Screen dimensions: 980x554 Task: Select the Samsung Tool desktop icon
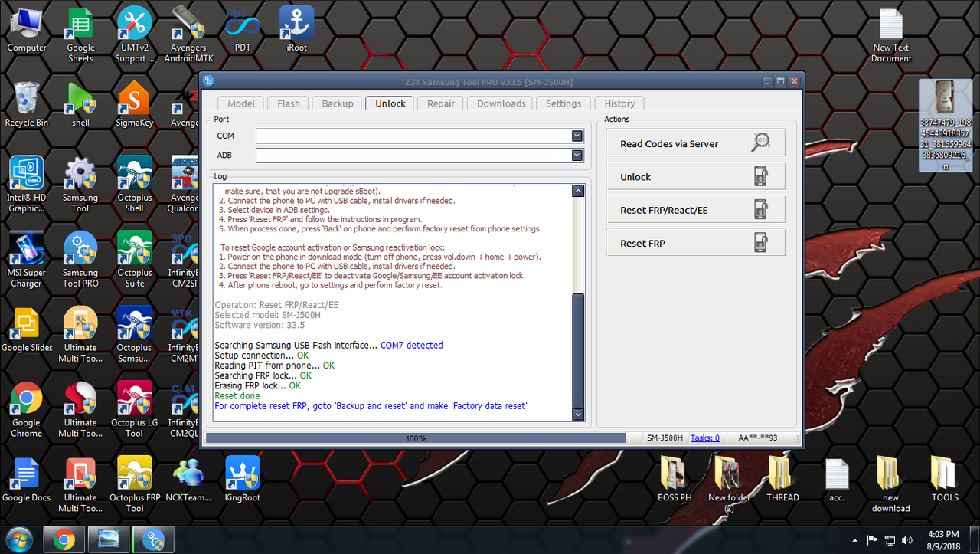(80, 185)
